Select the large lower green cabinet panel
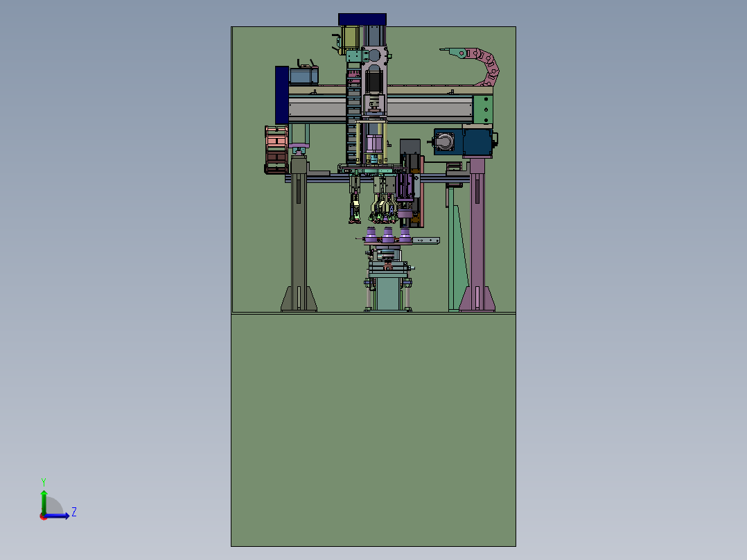The width and height of the screenshot is (747, 560). [373, 430]
